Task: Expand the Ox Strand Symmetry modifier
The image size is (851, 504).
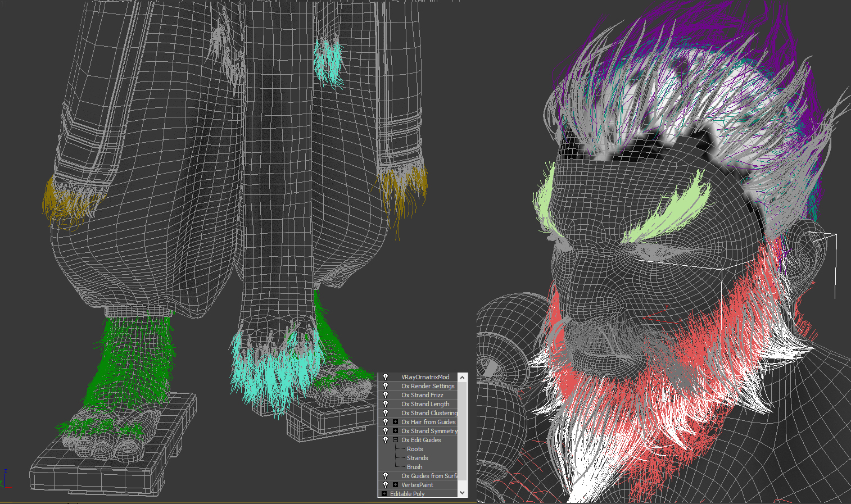Action: (395, 431)
